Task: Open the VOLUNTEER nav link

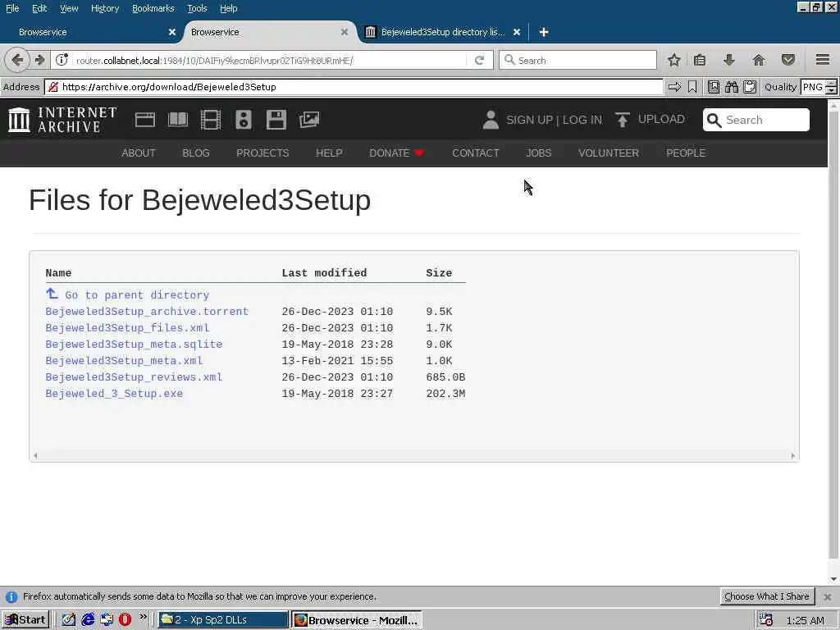Action: [609, 153]
